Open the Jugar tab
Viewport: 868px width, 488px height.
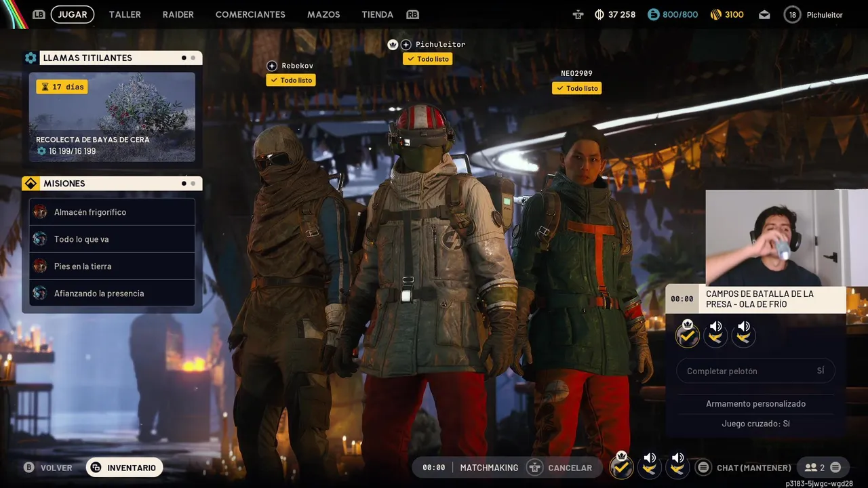[x=73, y=14]
